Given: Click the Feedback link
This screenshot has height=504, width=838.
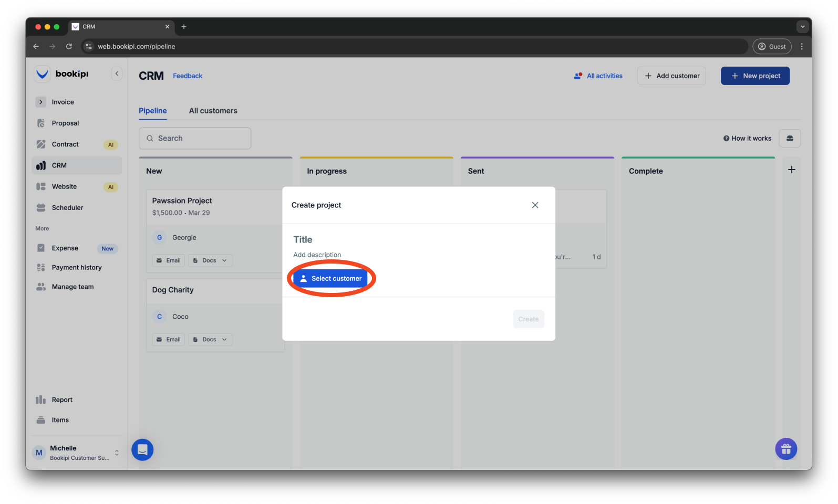Looking at the screenshot, I should 188,76.
